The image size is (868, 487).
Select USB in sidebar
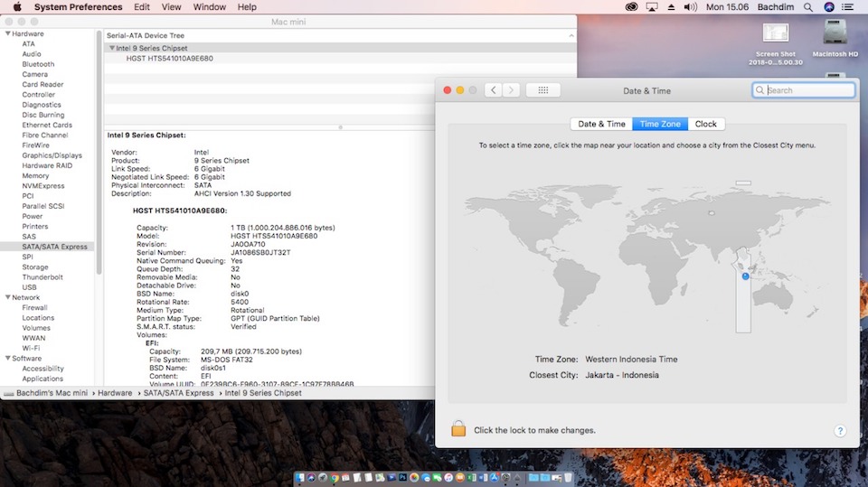[29, 287]
